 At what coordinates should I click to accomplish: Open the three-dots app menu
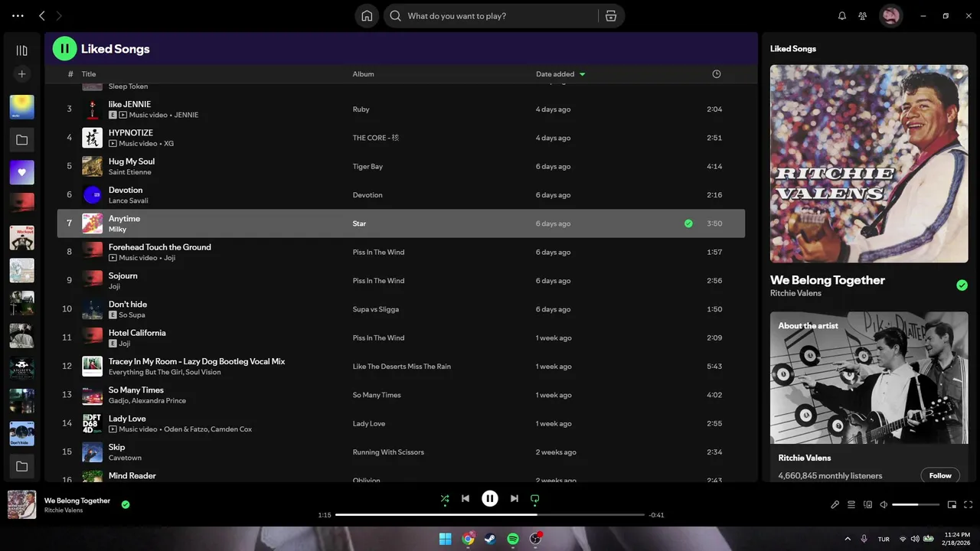(18, 16)
